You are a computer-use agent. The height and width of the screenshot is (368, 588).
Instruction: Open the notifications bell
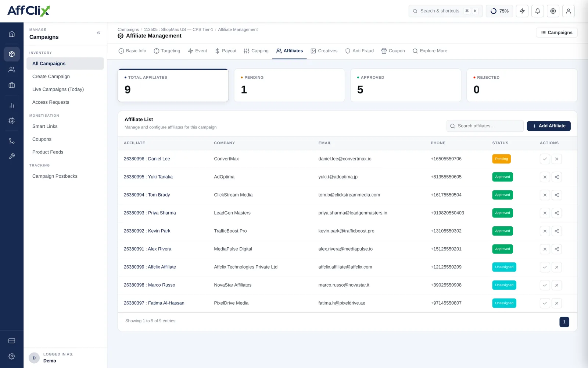click(x=538, y=11)
